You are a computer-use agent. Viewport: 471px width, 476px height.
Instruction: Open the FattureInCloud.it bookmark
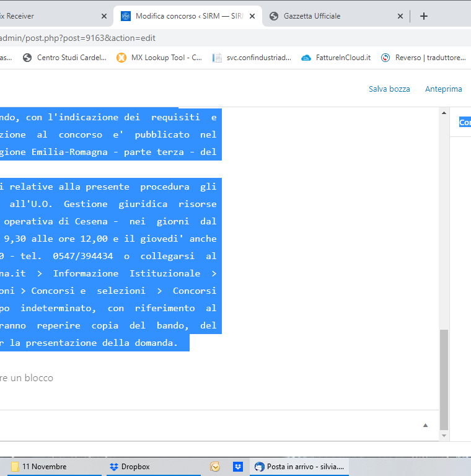(336, 58)
